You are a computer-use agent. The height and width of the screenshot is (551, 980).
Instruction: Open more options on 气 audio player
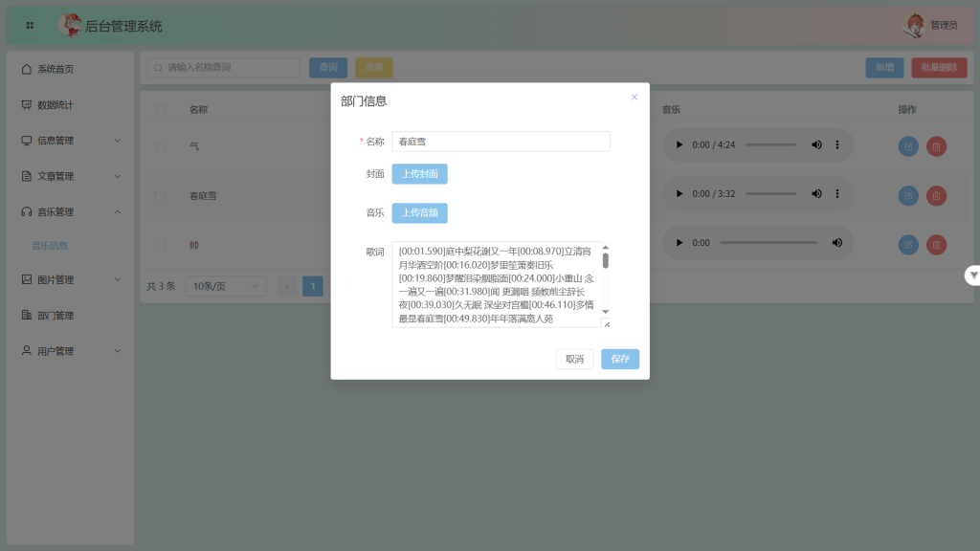[837, 145]
